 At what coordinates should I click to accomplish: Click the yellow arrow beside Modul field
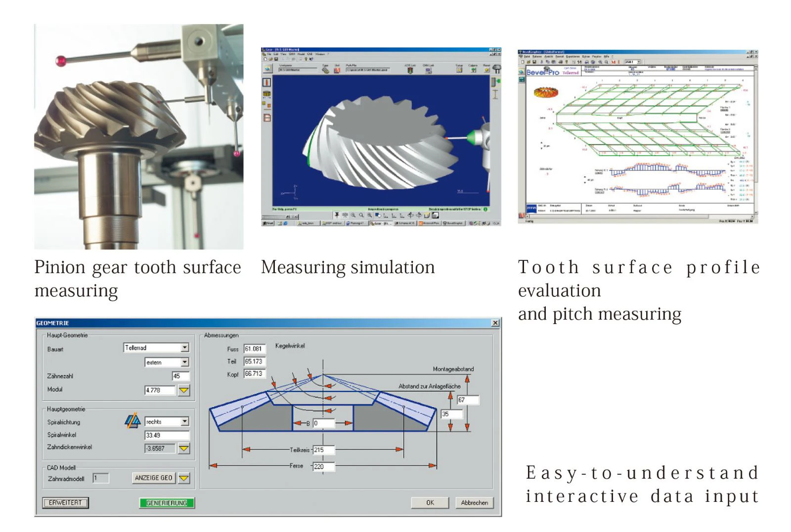184,390
